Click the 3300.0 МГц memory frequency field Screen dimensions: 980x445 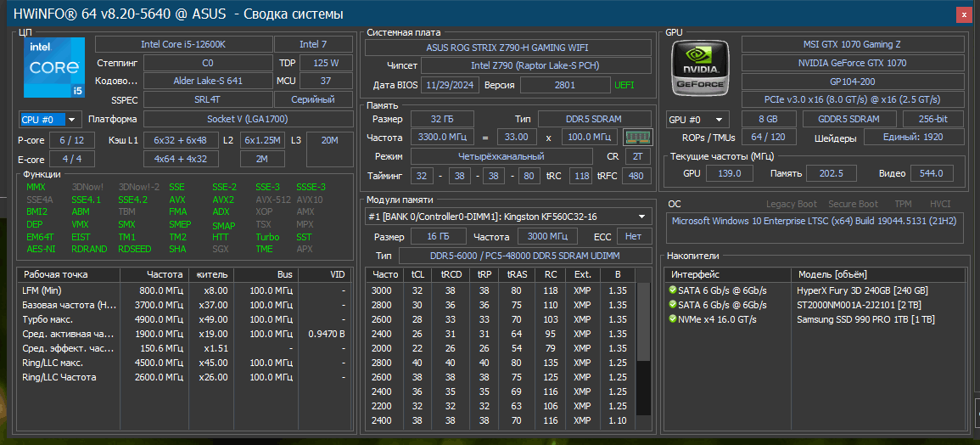point(441,137)
